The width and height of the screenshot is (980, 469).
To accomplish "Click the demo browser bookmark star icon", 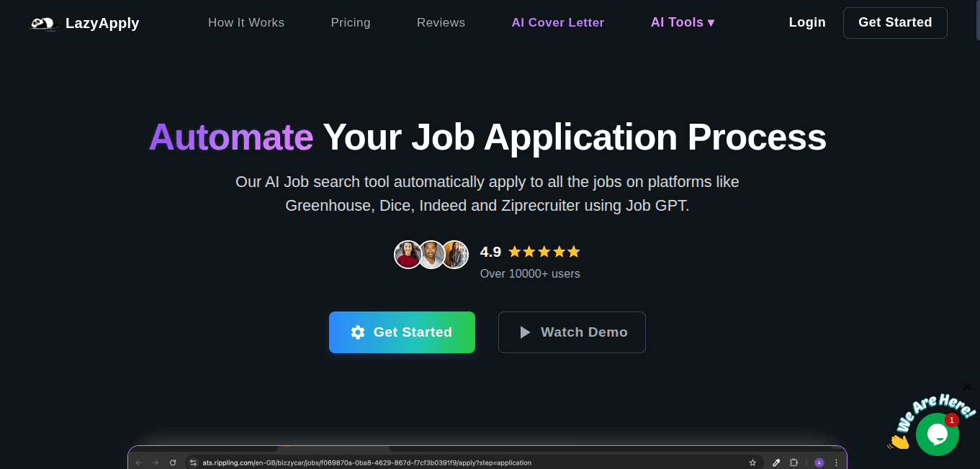I will pyautogui.click(x=752, y=463).
